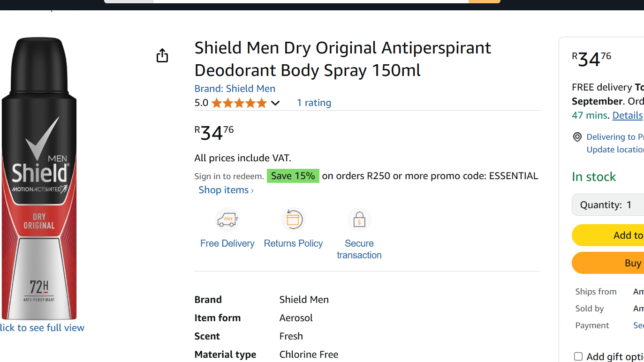This screenshot has width=644, height=362.
Task: Click the delivery location pin icon
Action: click(x=577, y=137)
